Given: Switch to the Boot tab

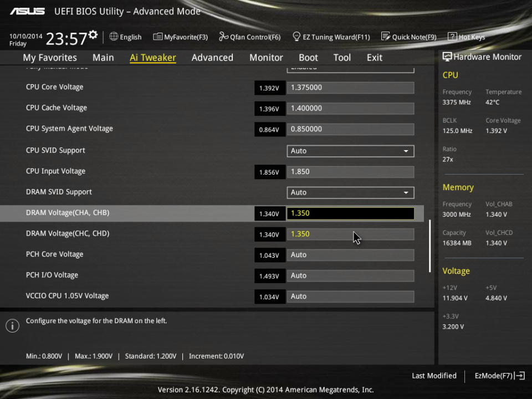Looking at the screenshot, I should (x=308, y=57).
